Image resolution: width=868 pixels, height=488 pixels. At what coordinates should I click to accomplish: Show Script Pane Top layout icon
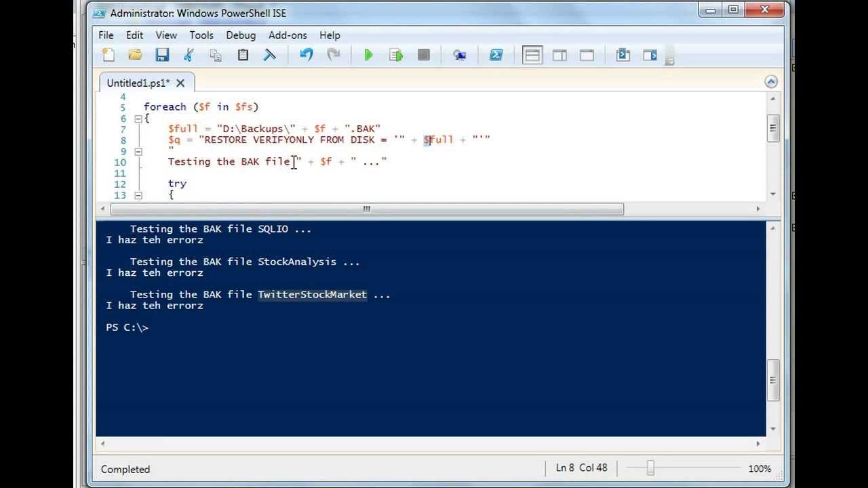coord(532,55)
